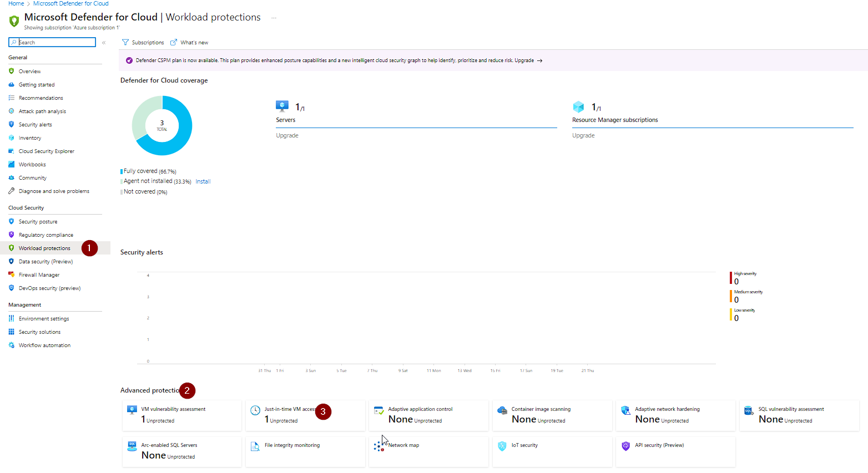The height and width of the screenshot is (473, 868).
Task: Open the Adaptive application control tile
Action: [429, 415]
